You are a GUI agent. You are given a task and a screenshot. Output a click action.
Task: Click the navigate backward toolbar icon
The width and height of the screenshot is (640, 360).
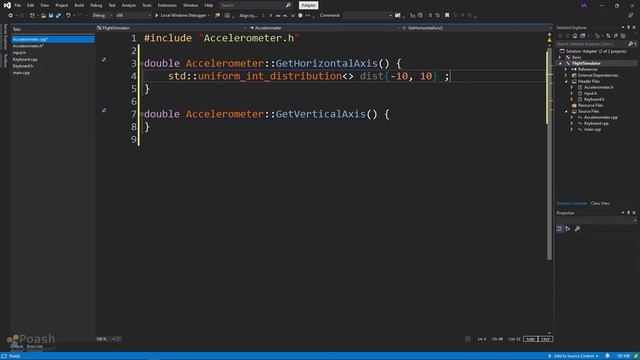tap(11, 16)
